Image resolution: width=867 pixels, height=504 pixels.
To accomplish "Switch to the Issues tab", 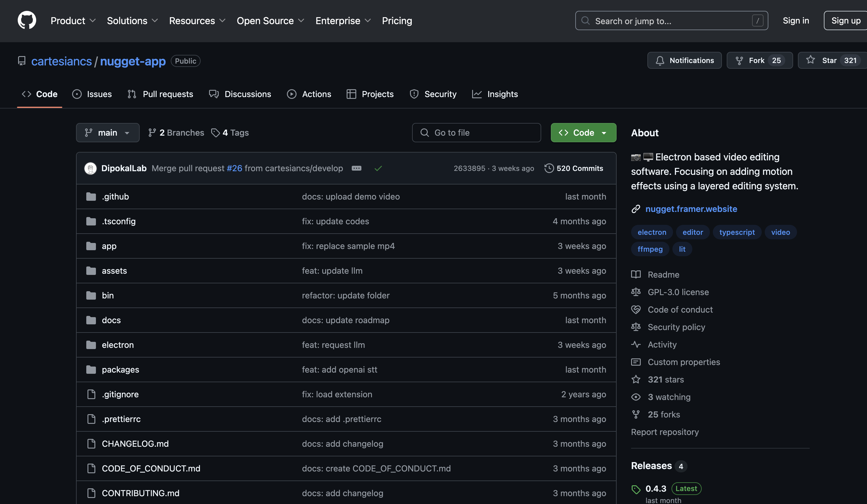I will pyautogui.click(x=92, y=94).
